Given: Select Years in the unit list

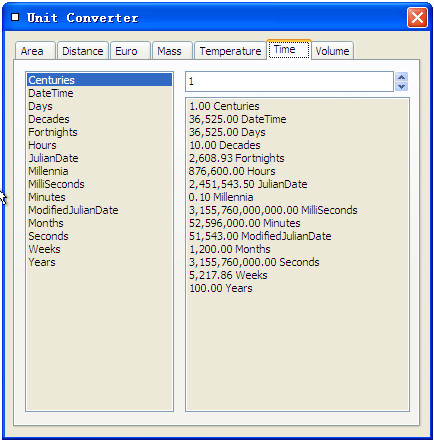Looking at the screenshot, I should pyautogui.click(x=99, y=262).
